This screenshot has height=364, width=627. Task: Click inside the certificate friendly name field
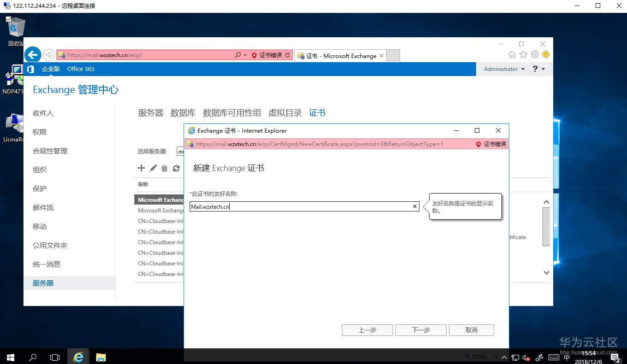click(300, 206)
